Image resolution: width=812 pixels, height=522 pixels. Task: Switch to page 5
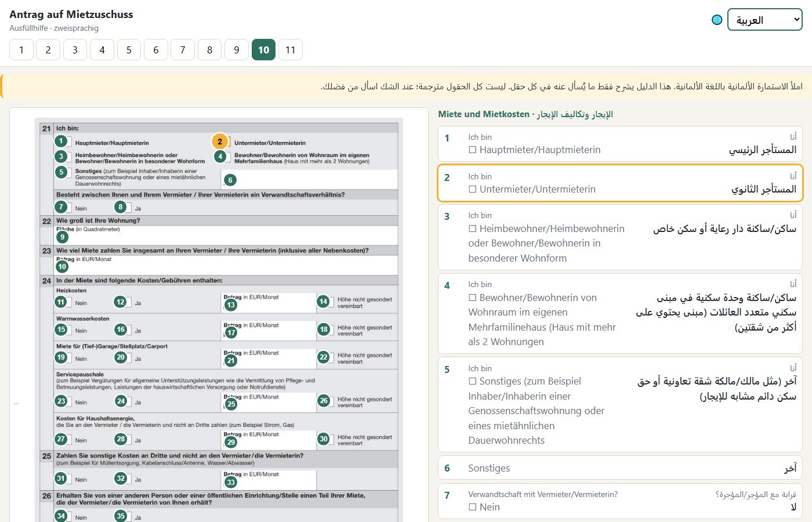tap(129, 50)
